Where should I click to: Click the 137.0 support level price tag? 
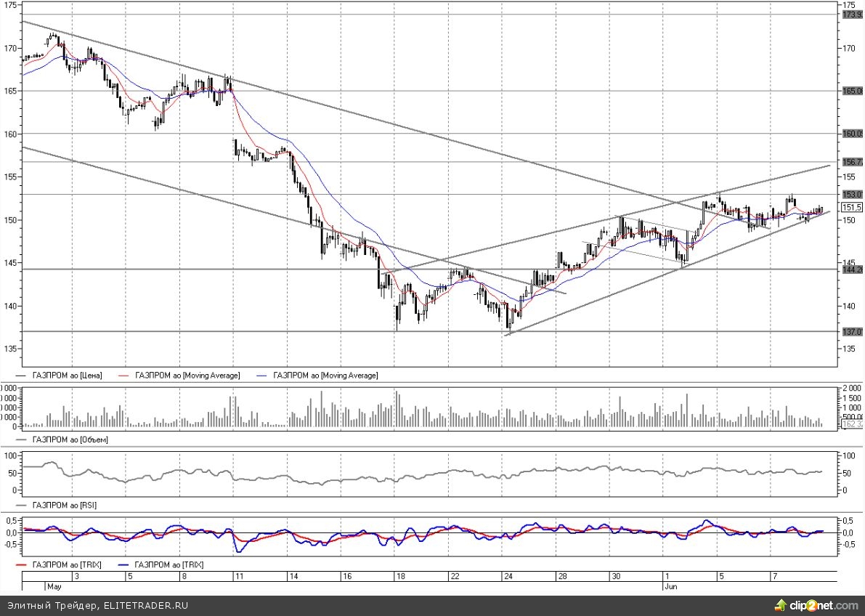tap(852, 331)
